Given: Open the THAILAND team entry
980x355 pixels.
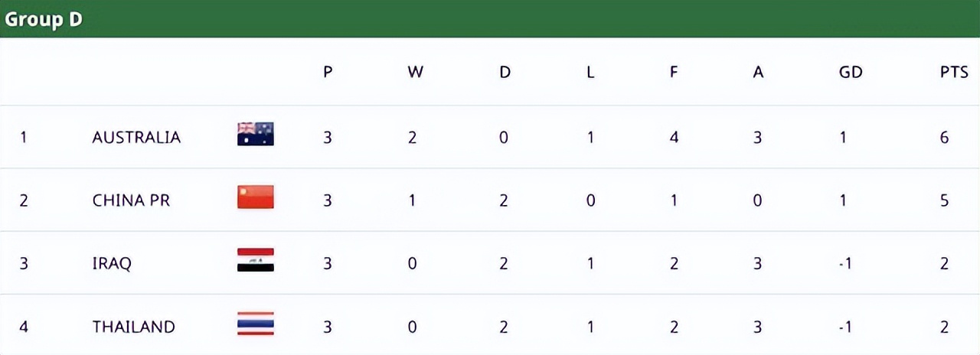Looking at the screenshot, I should click(133, 327).
